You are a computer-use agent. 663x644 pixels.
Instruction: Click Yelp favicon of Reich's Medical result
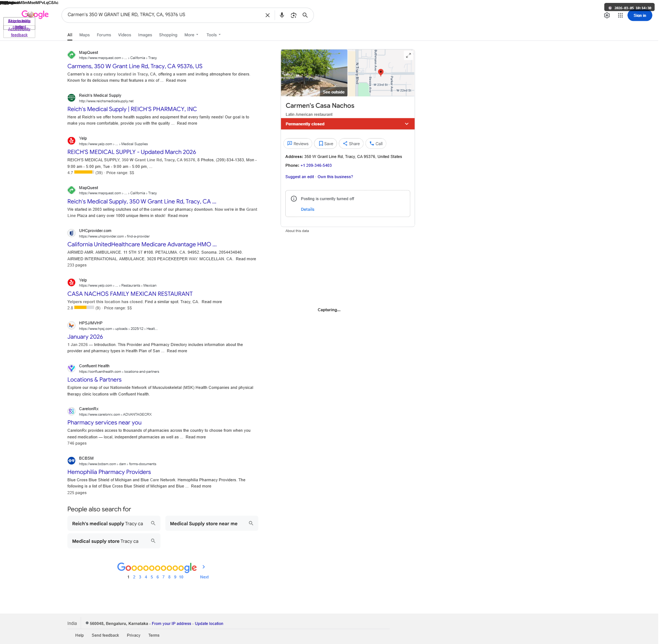(71, 141)
